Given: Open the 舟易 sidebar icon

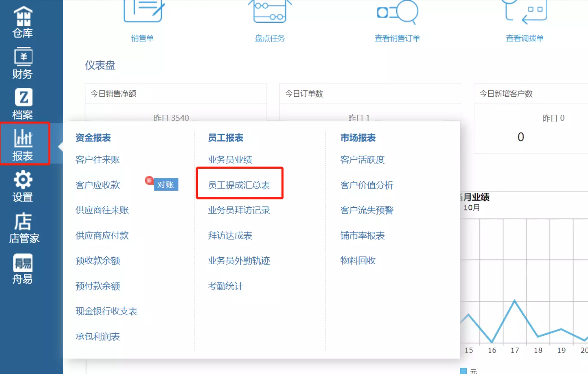Looking at the screenshot, I should [23, 269].
